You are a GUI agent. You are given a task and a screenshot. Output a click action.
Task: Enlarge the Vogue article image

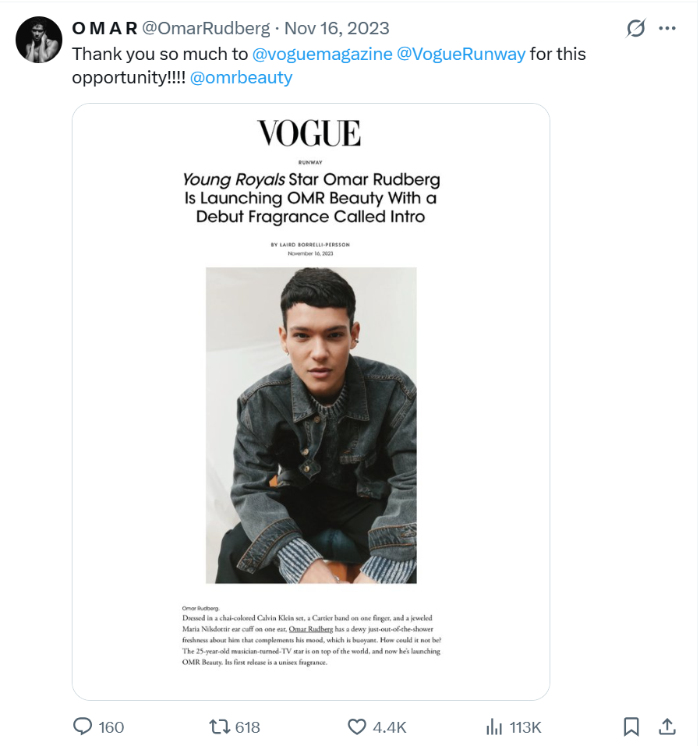(311, 401)
